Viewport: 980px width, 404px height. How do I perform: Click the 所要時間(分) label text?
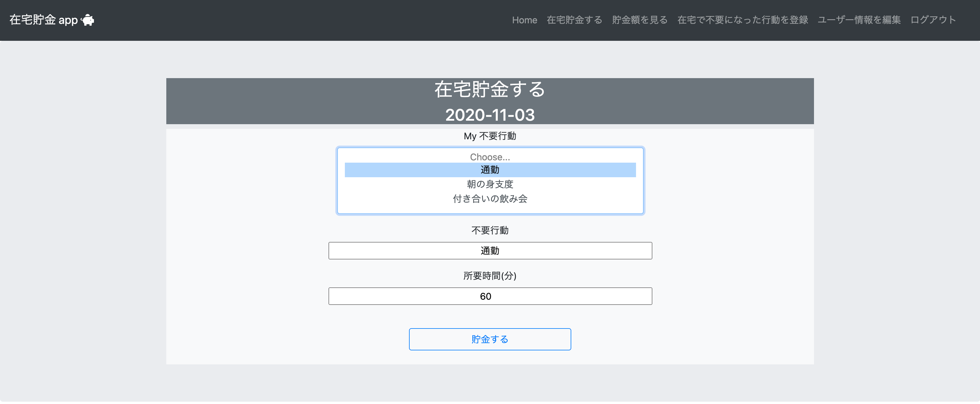coord(490,276)
